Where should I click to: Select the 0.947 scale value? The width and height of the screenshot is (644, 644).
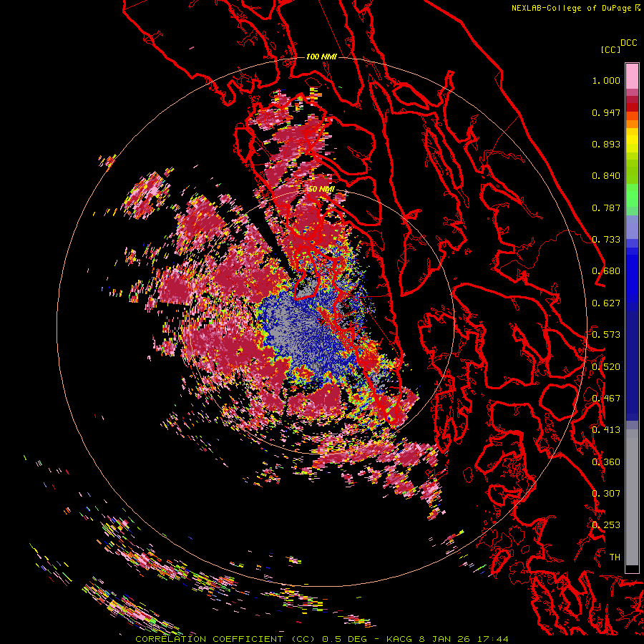606,112
